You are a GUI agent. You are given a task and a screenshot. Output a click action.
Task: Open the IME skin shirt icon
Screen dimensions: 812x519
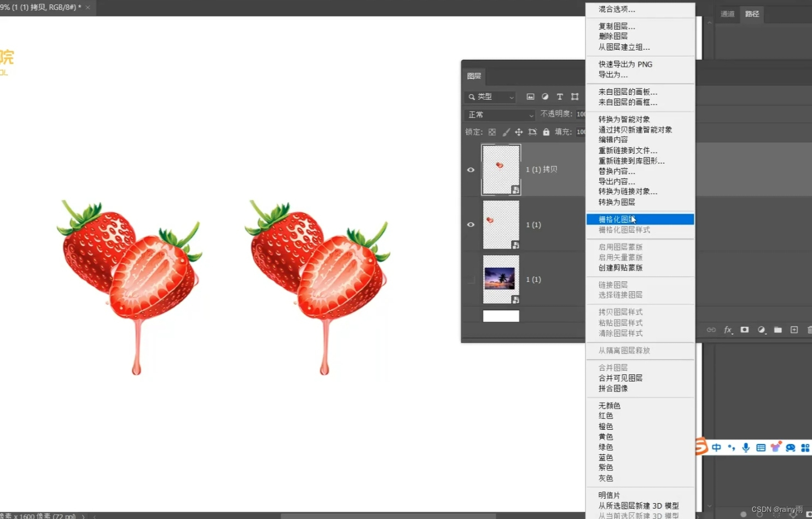775,447
